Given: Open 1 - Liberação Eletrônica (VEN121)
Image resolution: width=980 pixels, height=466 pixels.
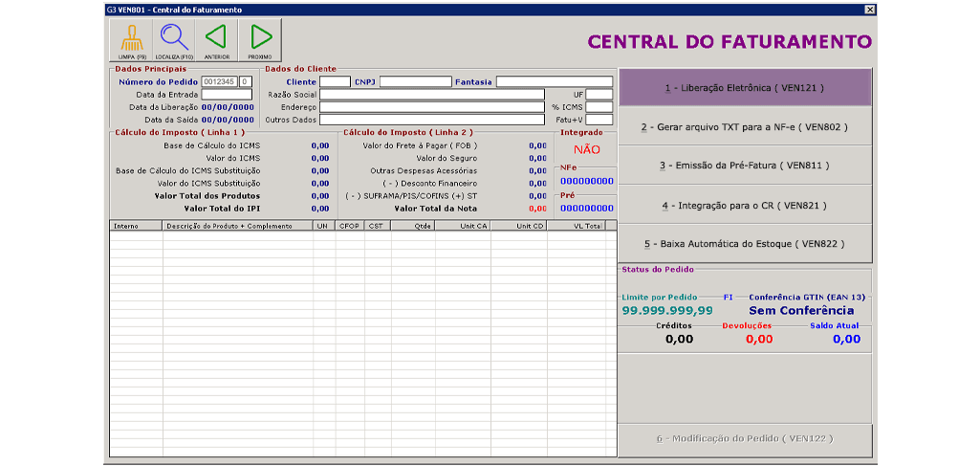Looking at the screenshot, I should [x=745, y=88].
